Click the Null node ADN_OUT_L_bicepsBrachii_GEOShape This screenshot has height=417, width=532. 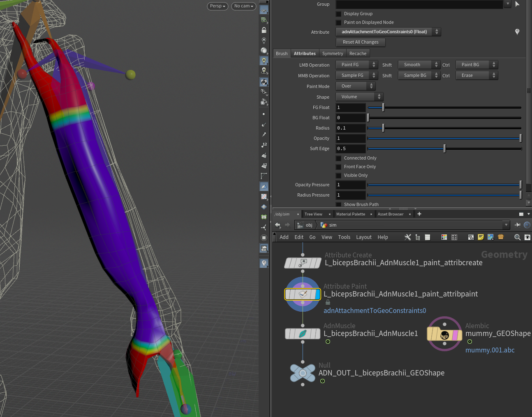(303, 373)
